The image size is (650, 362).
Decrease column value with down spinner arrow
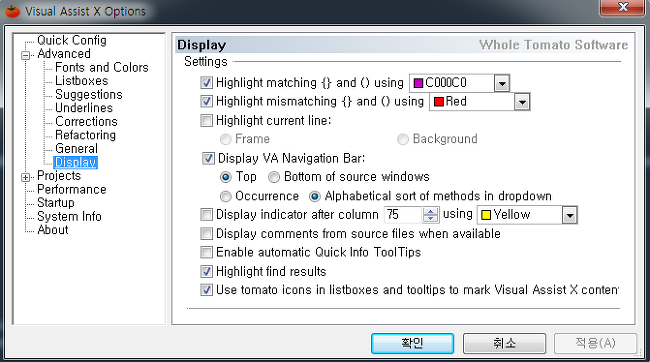(430, 219)
